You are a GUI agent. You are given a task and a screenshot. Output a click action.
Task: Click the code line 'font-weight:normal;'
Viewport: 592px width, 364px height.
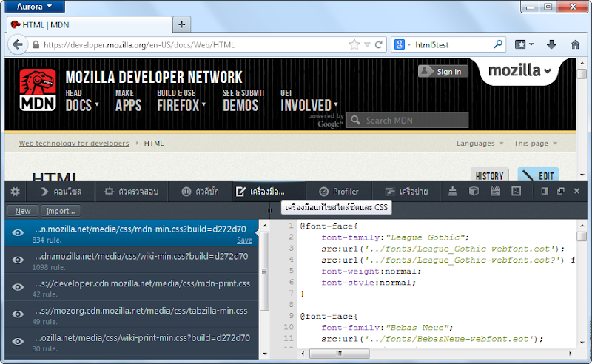coord(371,271)
